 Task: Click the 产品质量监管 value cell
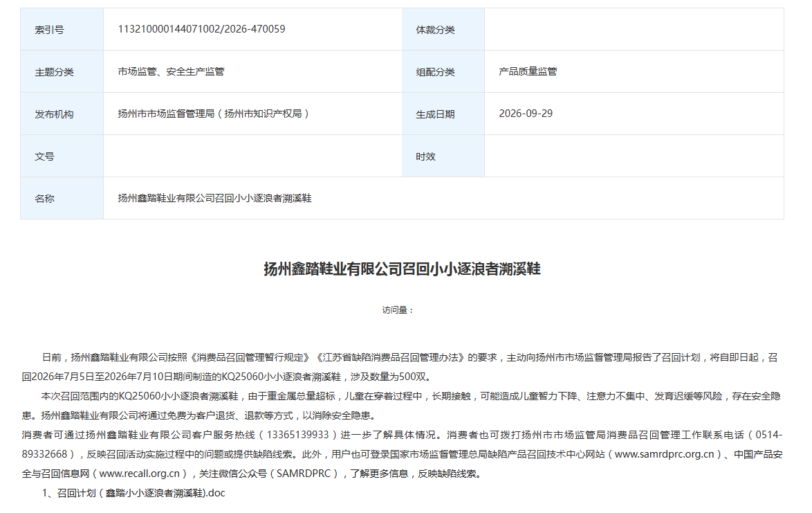(634, 71)
